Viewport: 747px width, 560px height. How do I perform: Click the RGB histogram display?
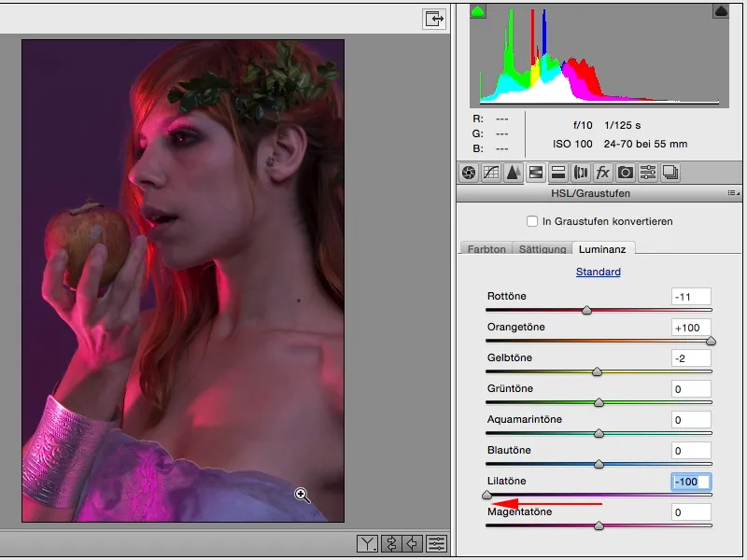coord(599,56)
